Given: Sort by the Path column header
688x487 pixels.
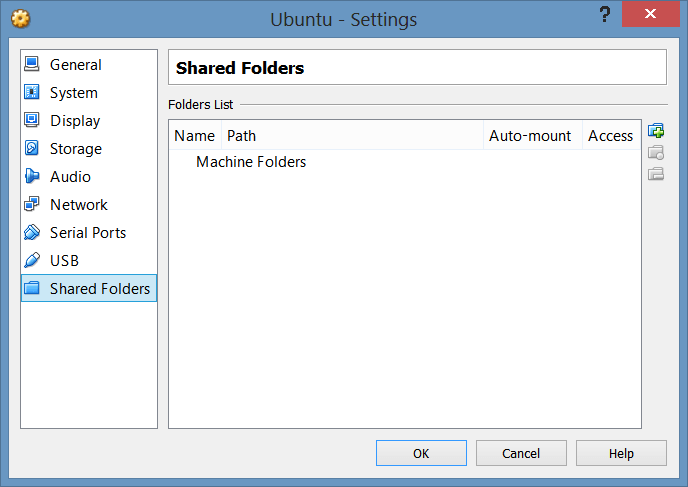Looking at the screenshot, I should click(x=352, y=136).
